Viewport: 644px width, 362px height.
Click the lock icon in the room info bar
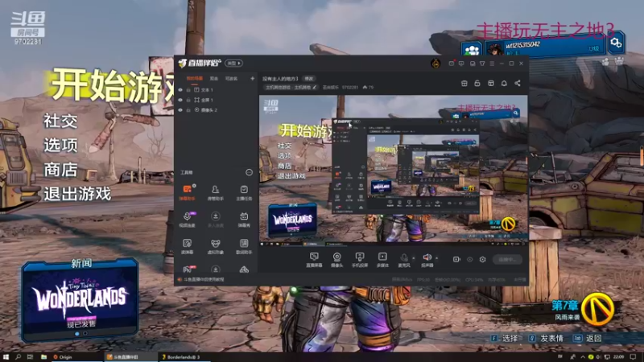click(477, 84)
